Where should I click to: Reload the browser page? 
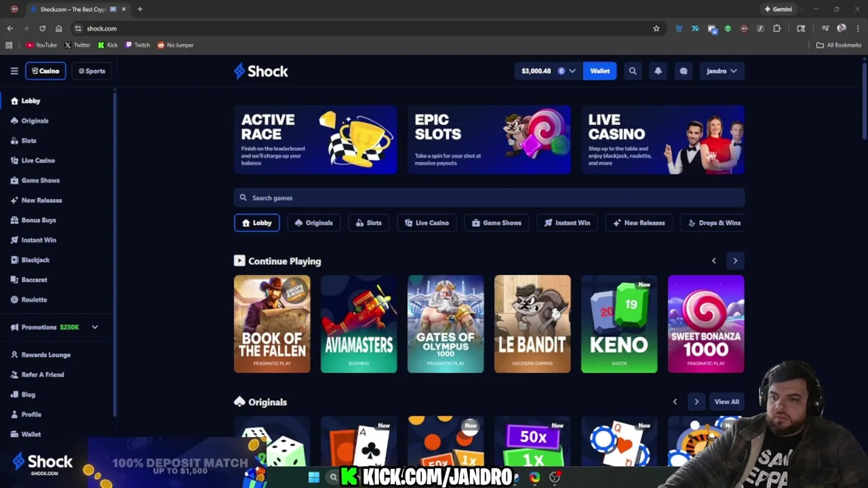pyautogui.click(x=42, y=28)
